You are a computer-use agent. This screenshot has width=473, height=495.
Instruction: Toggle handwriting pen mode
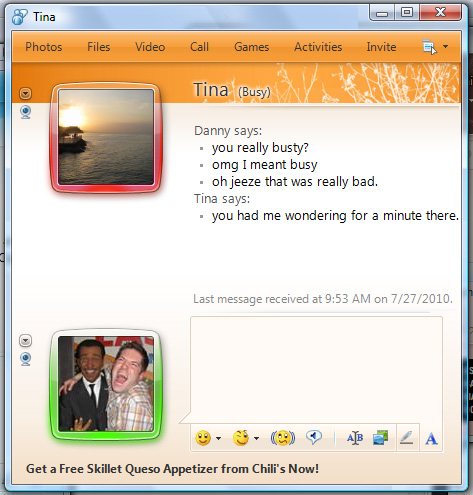(x=407, y=438)
